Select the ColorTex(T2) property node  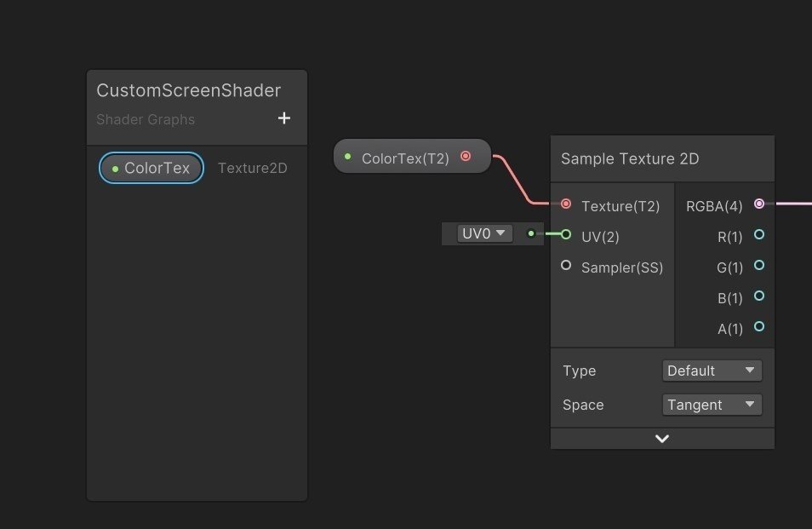pyautogui.click(x=405, y=158)
